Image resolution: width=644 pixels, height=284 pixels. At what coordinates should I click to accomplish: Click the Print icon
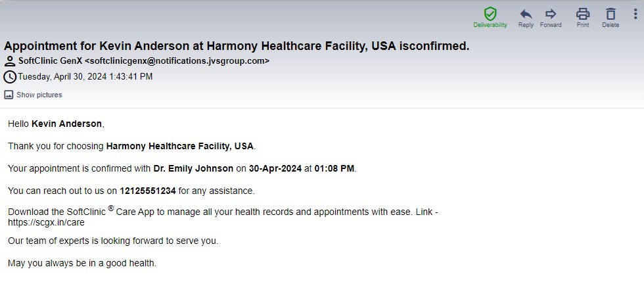tap(582, 13)
